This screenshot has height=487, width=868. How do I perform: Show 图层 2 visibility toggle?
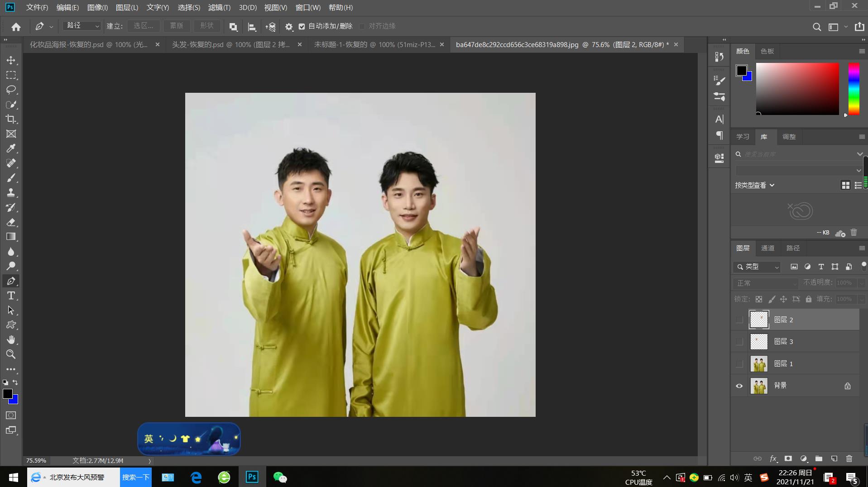pos(739,320)
